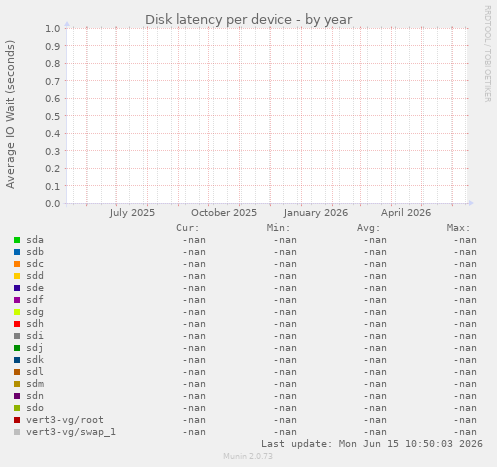
Task: Click the sdo olive green legend swatch
Action: tap(17, 408)
